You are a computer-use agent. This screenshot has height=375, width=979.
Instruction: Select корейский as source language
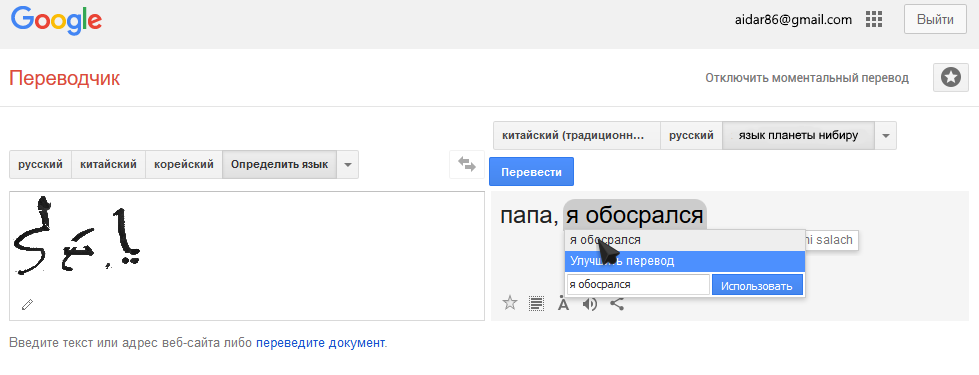tap(184, 165)
